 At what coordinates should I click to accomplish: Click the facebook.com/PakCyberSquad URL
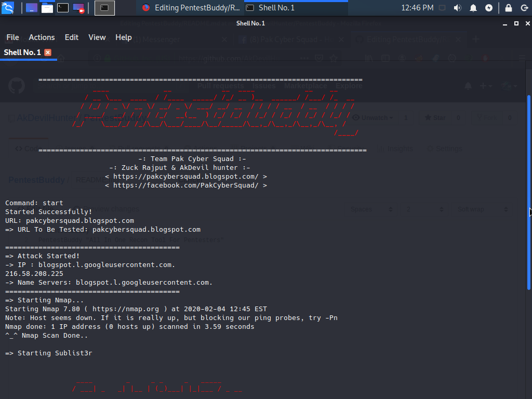pyautogui.click(x=186, y=185)
